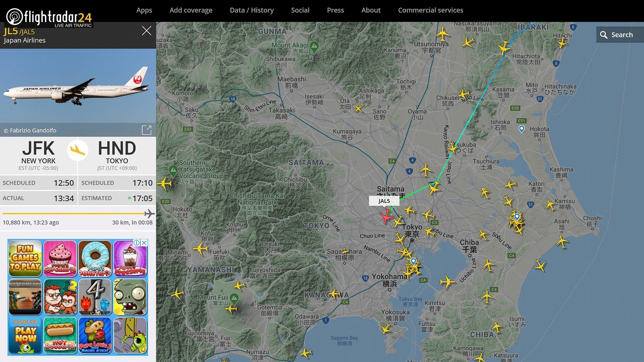Select aircraft over Tokyo Bay near Uchibo Line

pyautogui.click(x=447, y=282)
